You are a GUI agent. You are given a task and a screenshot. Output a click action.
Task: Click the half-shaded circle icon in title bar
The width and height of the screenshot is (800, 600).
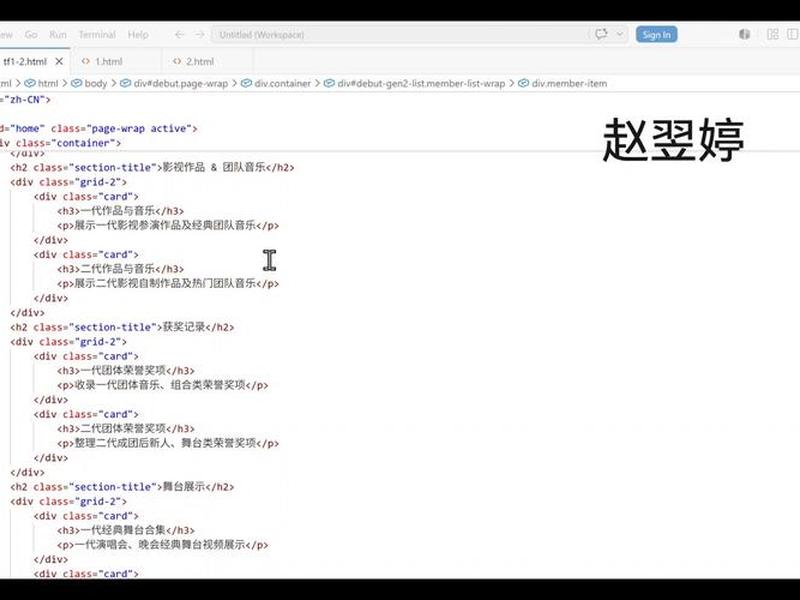[x=744, y=34]
